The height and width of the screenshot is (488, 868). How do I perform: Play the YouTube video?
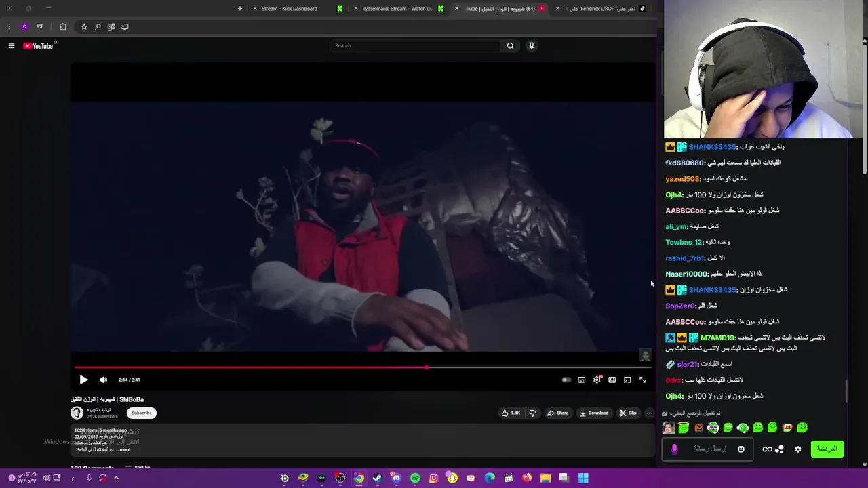pos(83,380)
